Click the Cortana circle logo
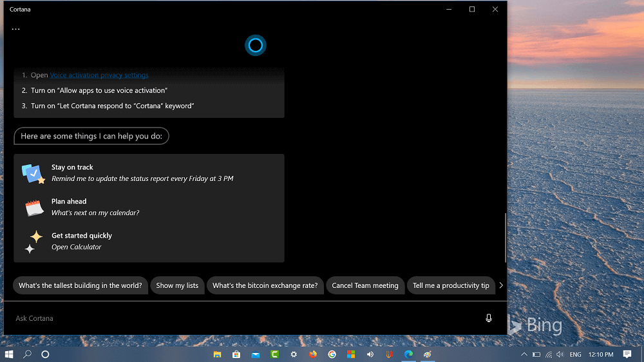 (256, 45)
